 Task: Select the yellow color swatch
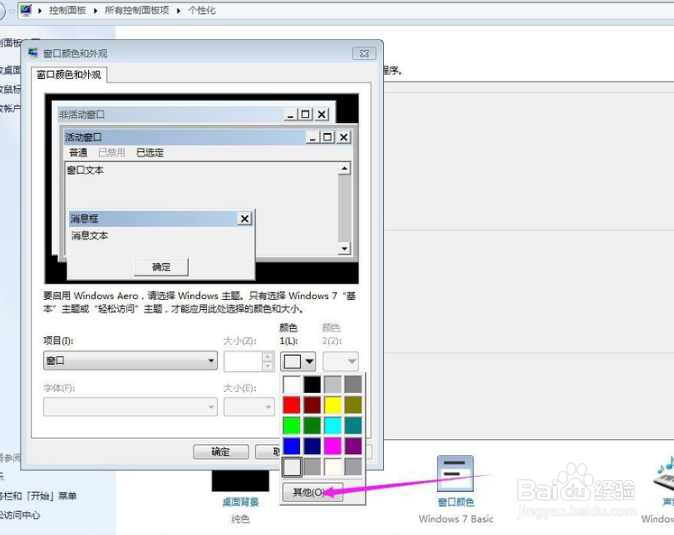coord(333,405)
